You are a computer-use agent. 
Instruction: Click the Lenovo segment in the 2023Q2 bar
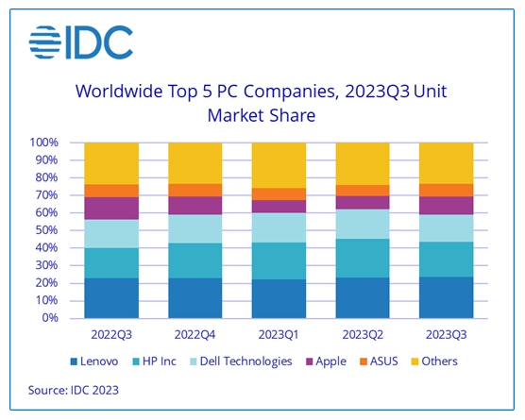click(x=363, y=297)
